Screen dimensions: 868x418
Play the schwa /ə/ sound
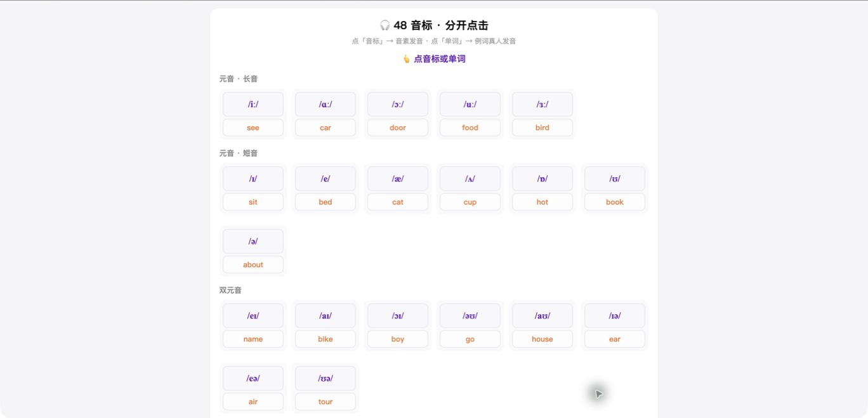[x=253, y=241]
